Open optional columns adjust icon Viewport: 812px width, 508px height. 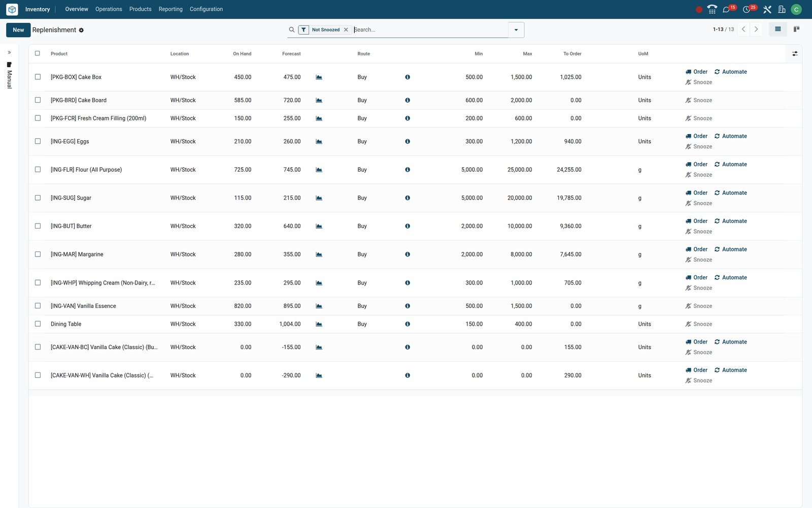pos(795,54)
